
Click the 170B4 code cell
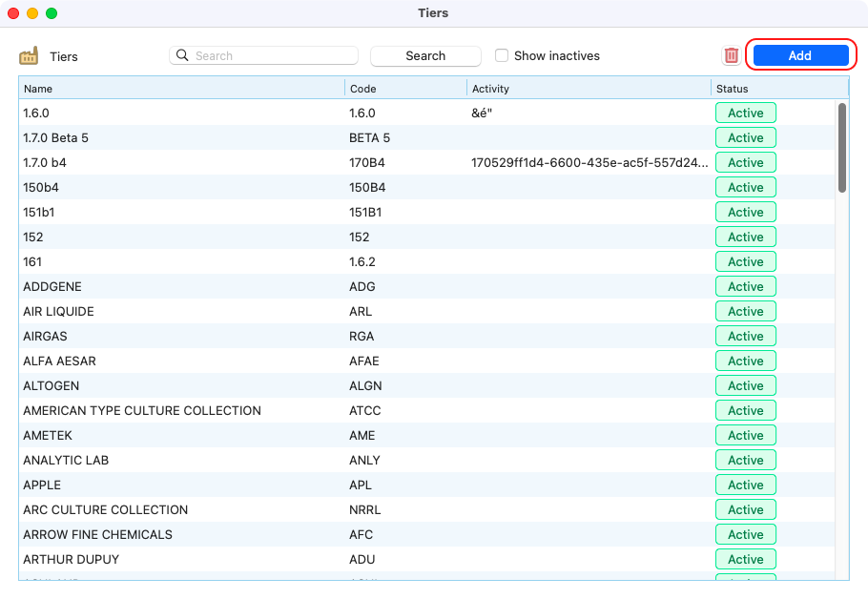tap(366, 163)
